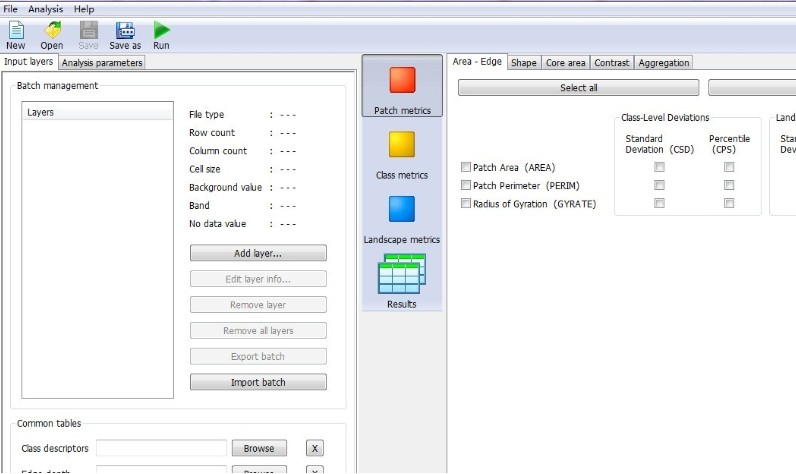Enable the Radius of Gyration (GYRATE) checkbox
The height and width of the screenshot is (474, 796).
[466, 203]
